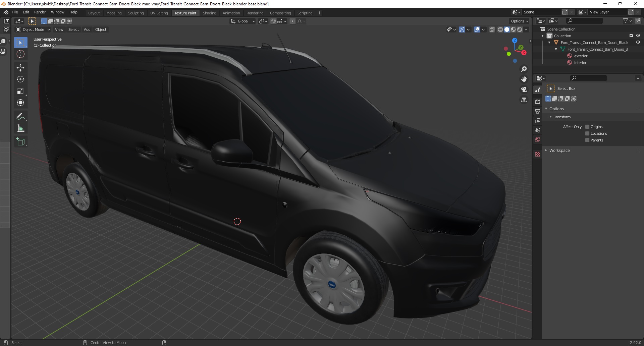This screenshot has height=346, width=644.
Task: Toggle the Parents checkbox
Action: pos(587,140)
